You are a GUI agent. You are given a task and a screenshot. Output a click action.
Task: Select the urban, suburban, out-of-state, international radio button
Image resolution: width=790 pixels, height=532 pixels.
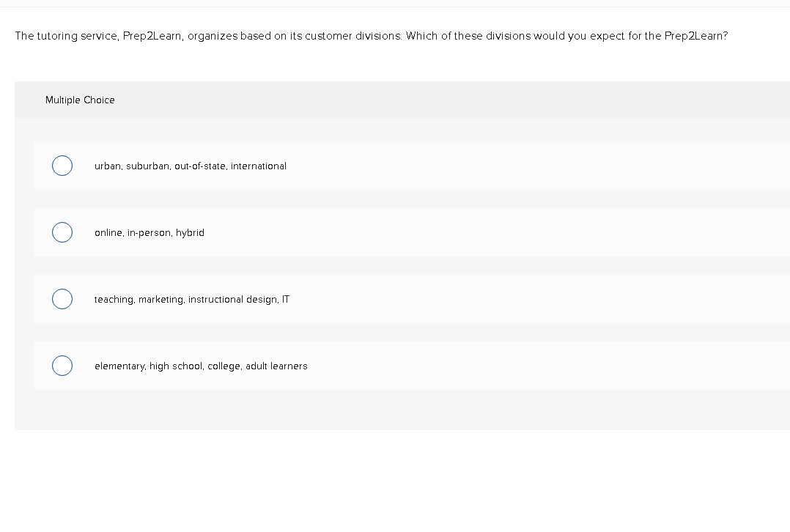[x=62, y=166]
